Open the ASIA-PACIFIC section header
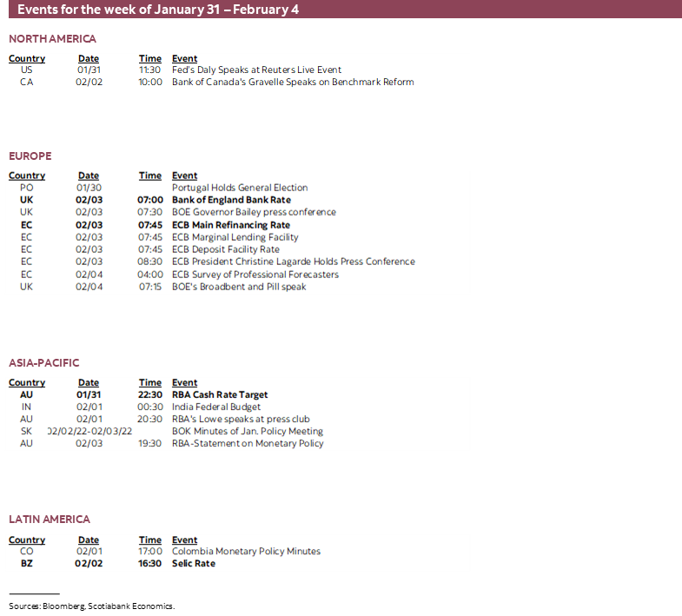682x616 pixels. point(45,363)
